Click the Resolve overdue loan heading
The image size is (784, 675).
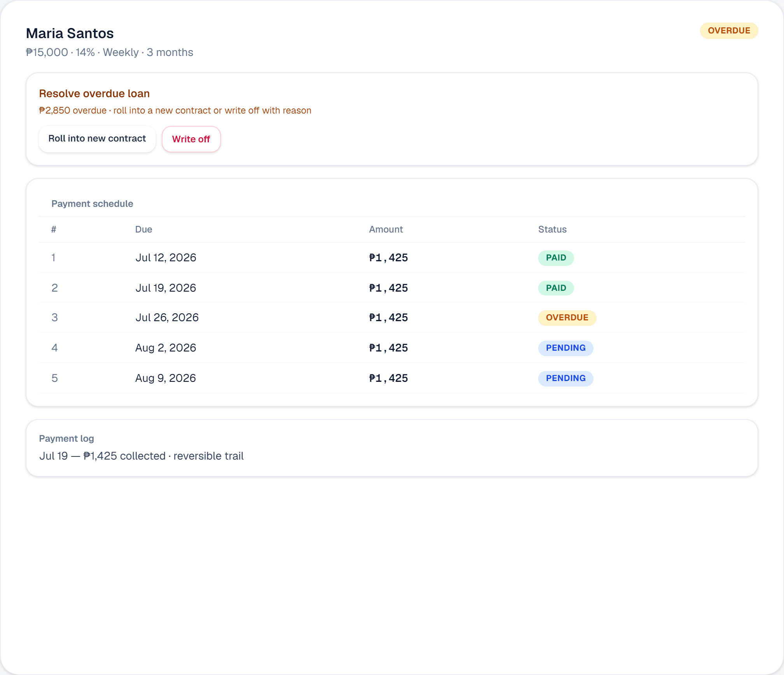(94, 94)
